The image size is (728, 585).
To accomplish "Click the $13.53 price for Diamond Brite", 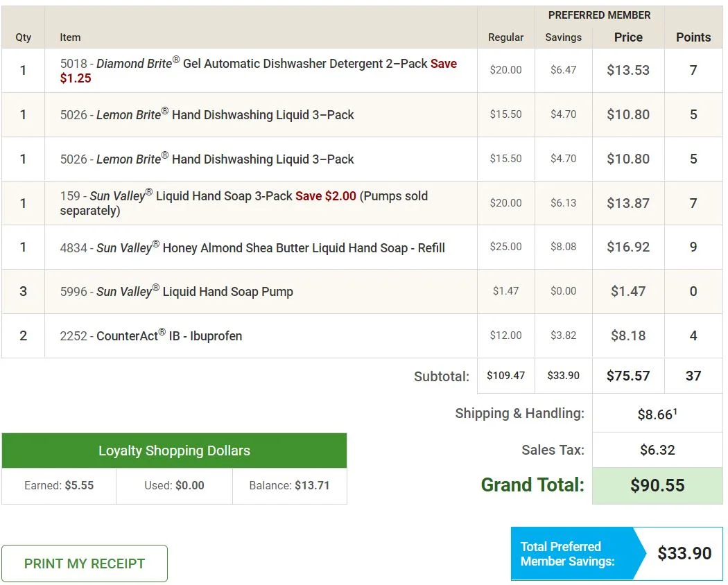I will click(628, 70).
